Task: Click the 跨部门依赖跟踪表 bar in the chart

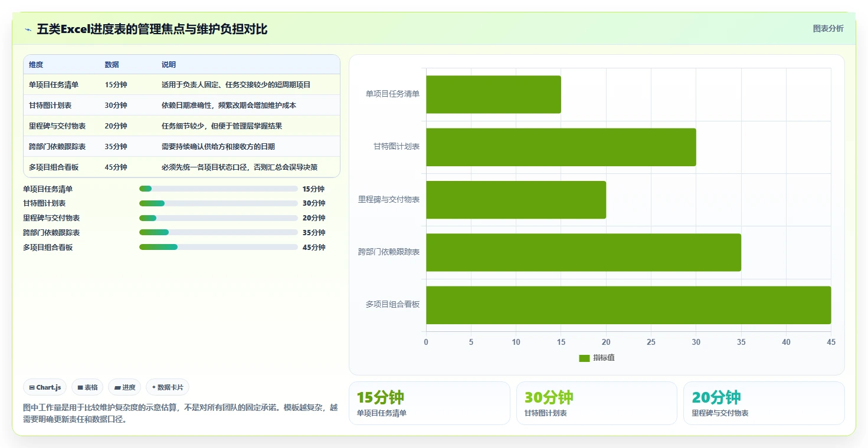Action: (584, 252)
